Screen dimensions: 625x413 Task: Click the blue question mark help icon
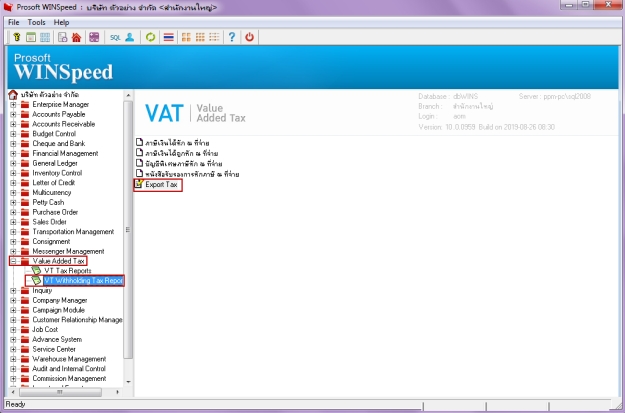point(232,37)
